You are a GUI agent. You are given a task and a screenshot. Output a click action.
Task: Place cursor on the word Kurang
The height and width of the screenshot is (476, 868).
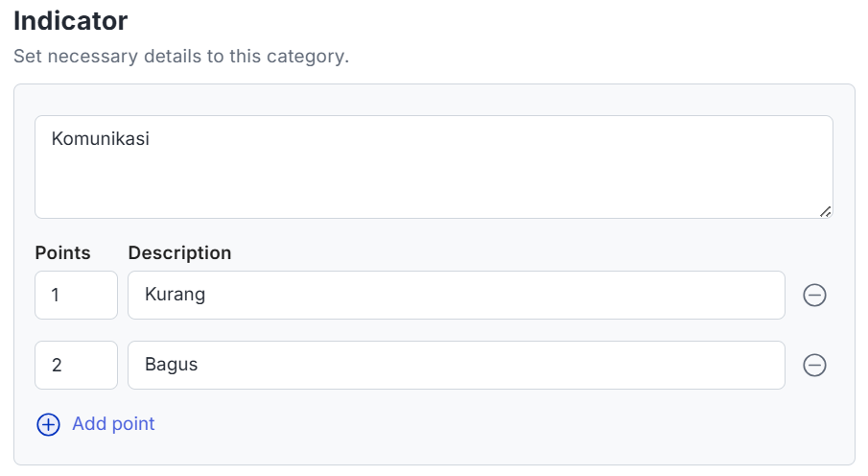pos(175,296)
